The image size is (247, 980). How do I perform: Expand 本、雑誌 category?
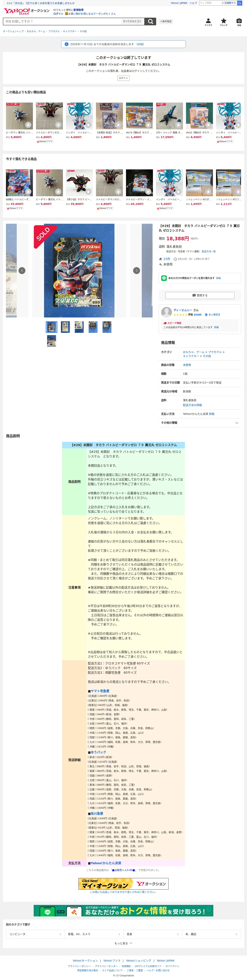[x=212, y=934]
